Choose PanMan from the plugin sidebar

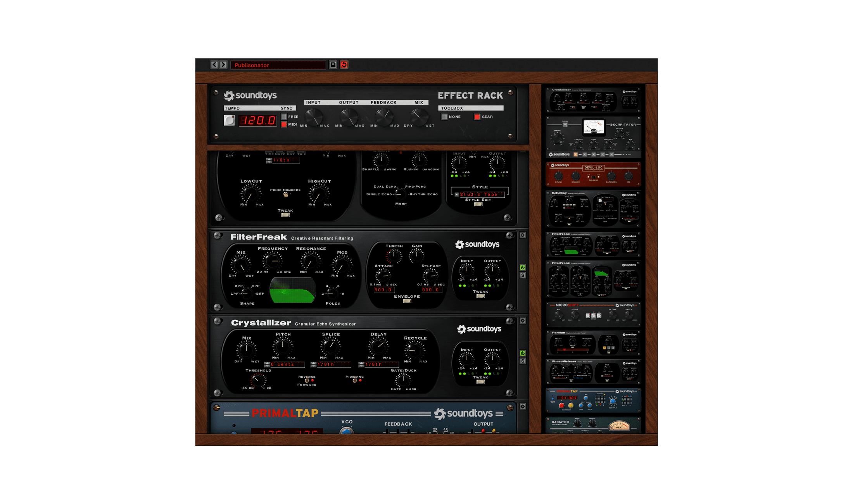tap(593, 343)
